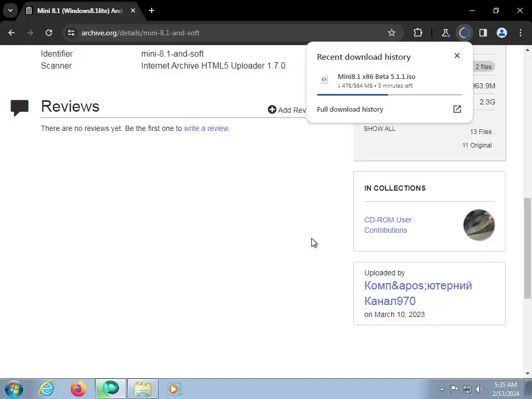Click the Reviews speech bubble icon
Image resolution: width=532 pixels, height=399 pixels.
click(19, 108)
